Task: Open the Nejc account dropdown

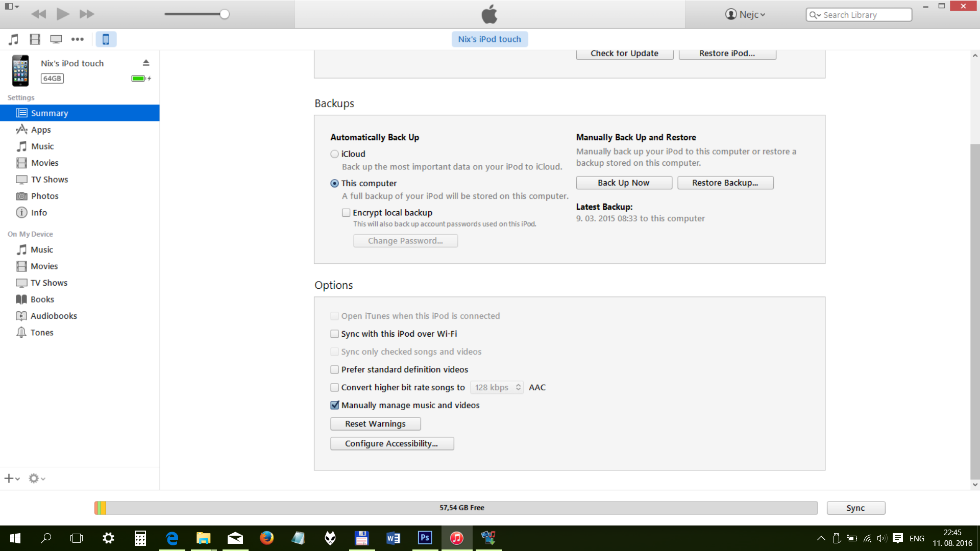Action: [745, 14]
